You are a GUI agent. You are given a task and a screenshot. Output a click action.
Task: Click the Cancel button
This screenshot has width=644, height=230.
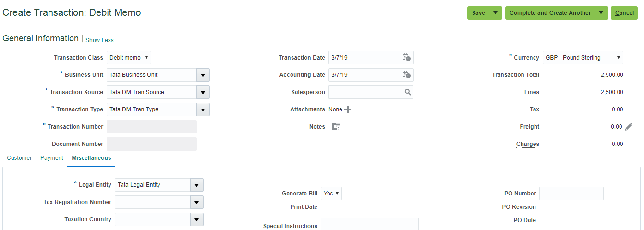624,13
